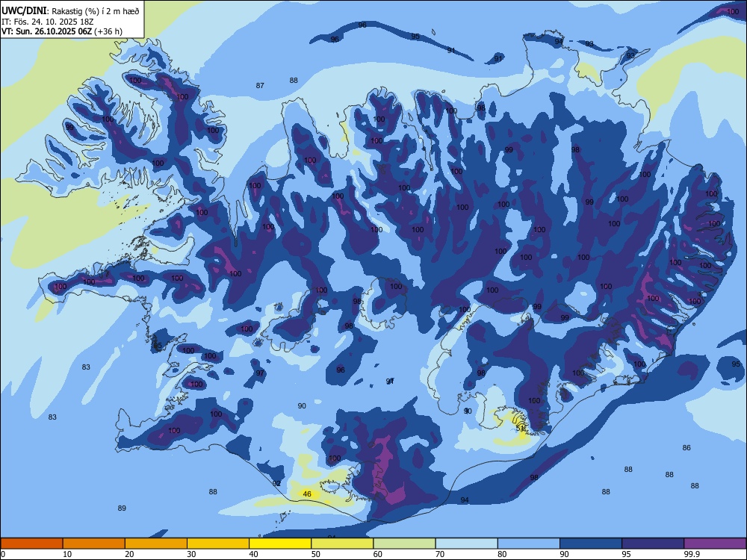Image resolution: width=747 pixels, height=560 pixels.
Task: Click the '60' legend tick label
Action: (378, 554)
